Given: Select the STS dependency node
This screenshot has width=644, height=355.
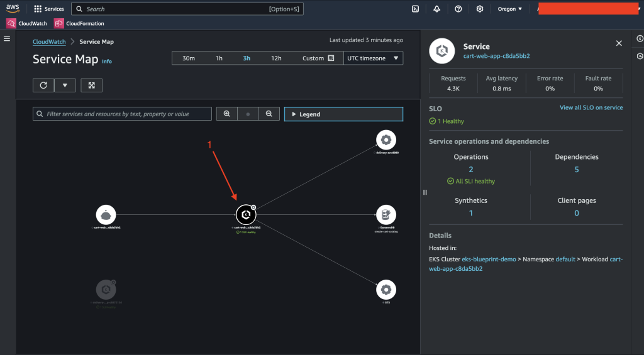Looking at the screenshot, I should 386,290.
